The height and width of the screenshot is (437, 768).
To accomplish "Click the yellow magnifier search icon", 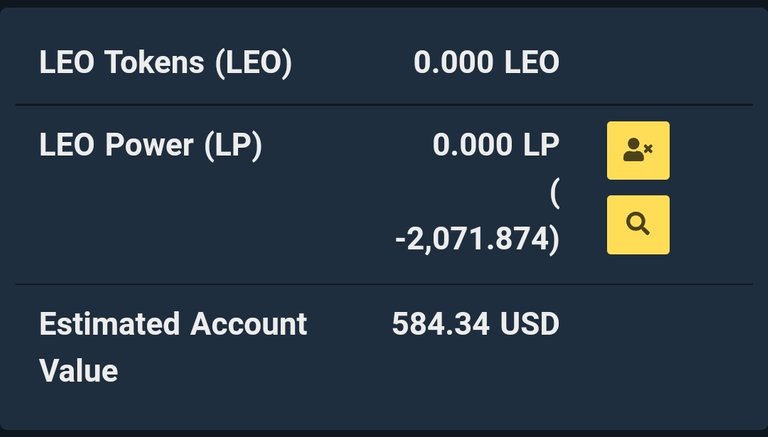I will 638,224.
